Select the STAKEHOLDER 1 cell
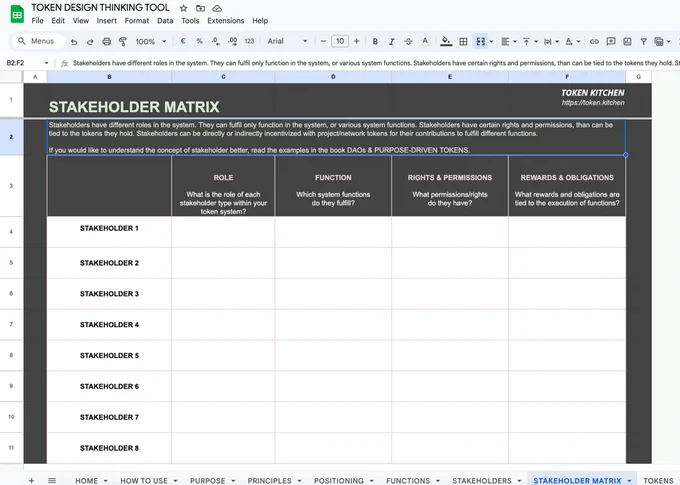This screenshot has height=485, width=680. point(109,232)
